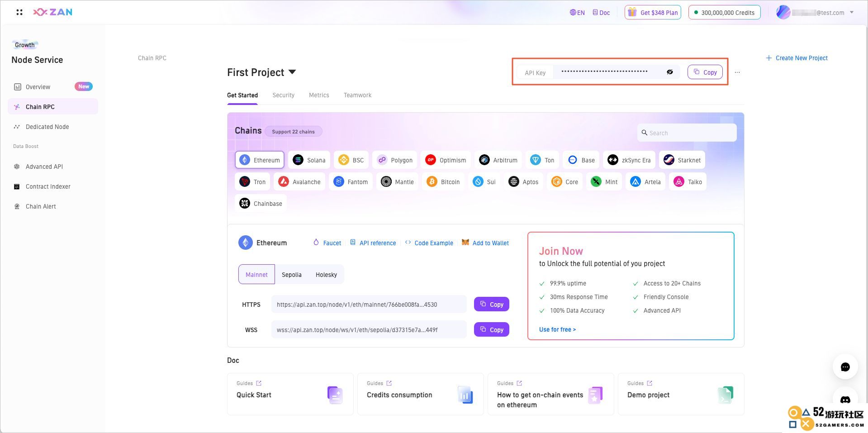Reveal hidden API key with eye icon
868x433 pixels.
coord(670,72)
